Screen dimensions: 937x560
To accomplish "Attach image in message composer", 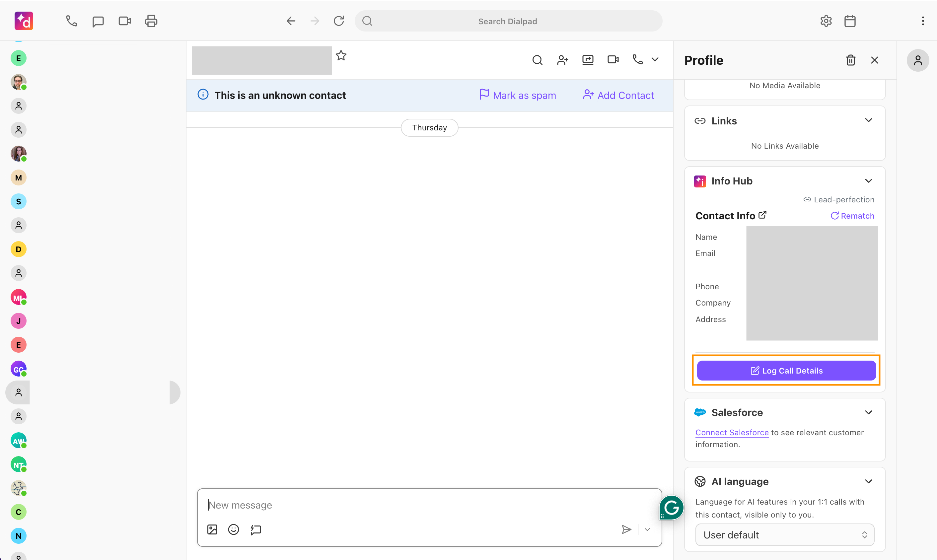I will pyautogui.click(x=212, y=530).
